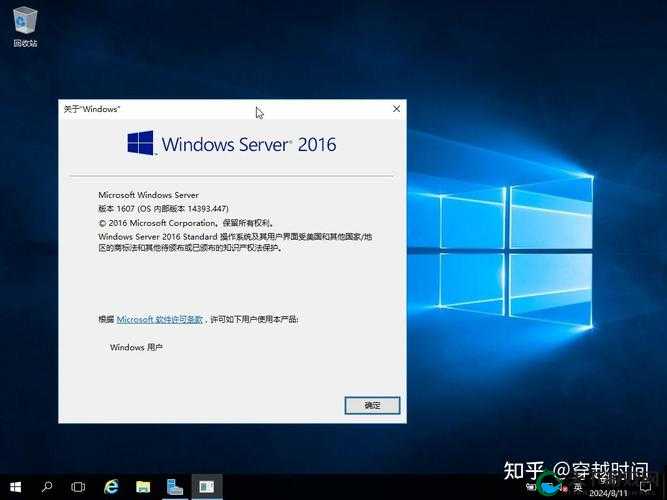Click the "Windows Server 2016 Standard" paragraph
The height and width of the screenshot is (500, 667).
pos(235,242)
